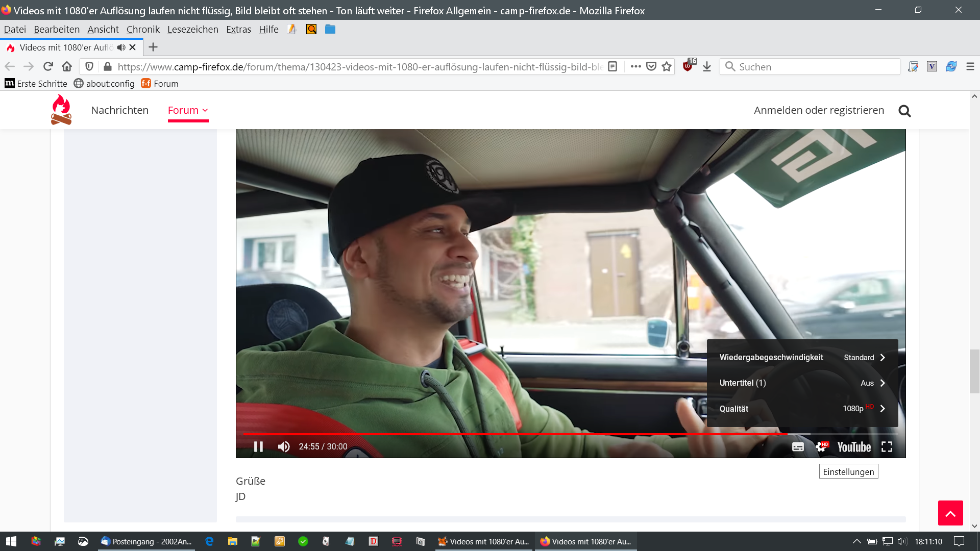Bookmark this page with star icon
Image resolution: width=980 pixels, height=551 pixels.
667,67
